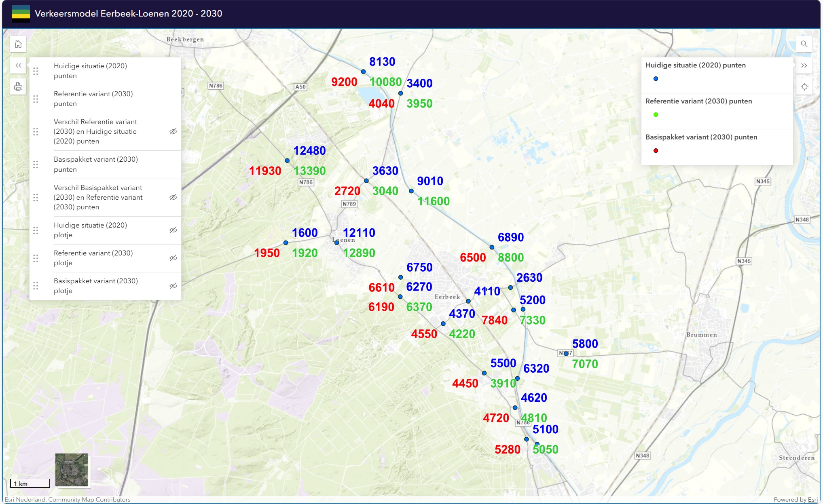Show Verschil Referentie variant en Huidige situatie layer

pos(173,131)
